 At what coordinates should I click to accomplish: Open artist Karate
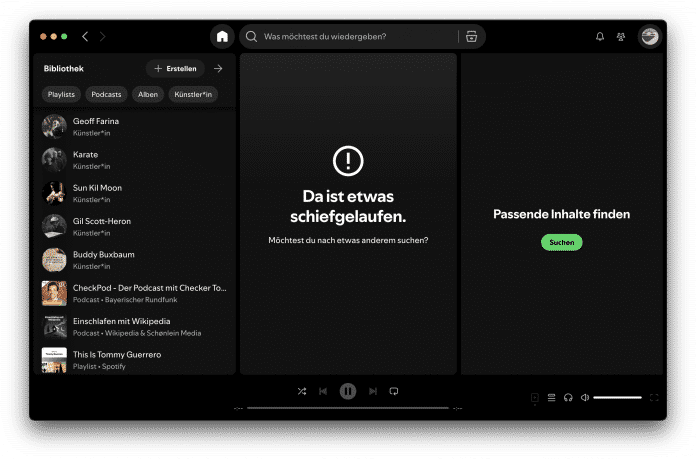tap(134, 160)
